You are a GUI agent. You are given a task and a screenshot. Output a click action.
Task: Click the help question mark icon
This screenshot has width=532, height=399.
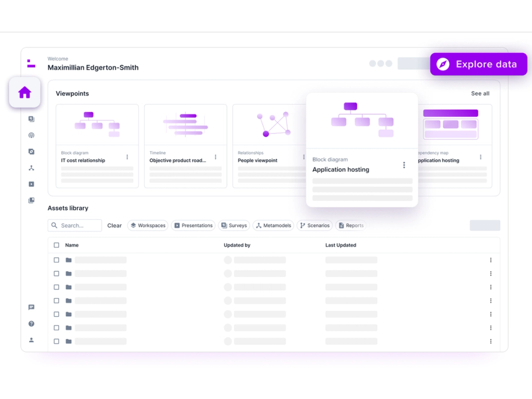[31, 324]
